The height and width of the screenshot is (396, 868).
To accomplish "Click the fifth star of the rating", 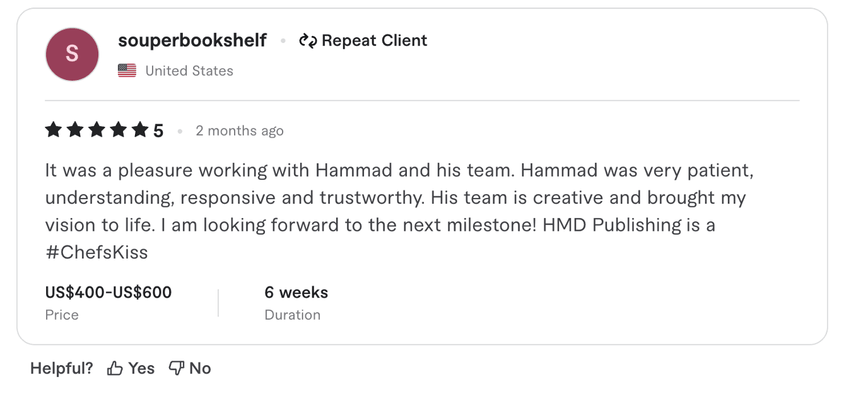I will point(141,130).
